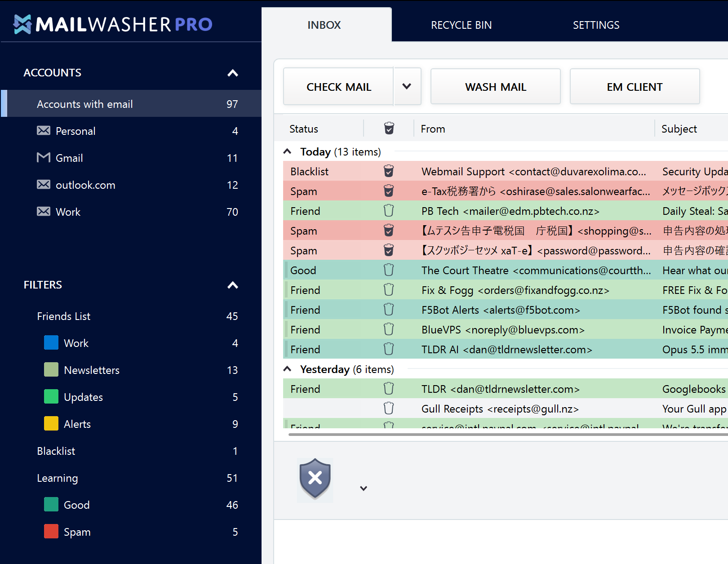The image size is (728, 564).
Task: Click the Opus 5.5 subject from TLDR AI
Action: [x=695, y=349]
